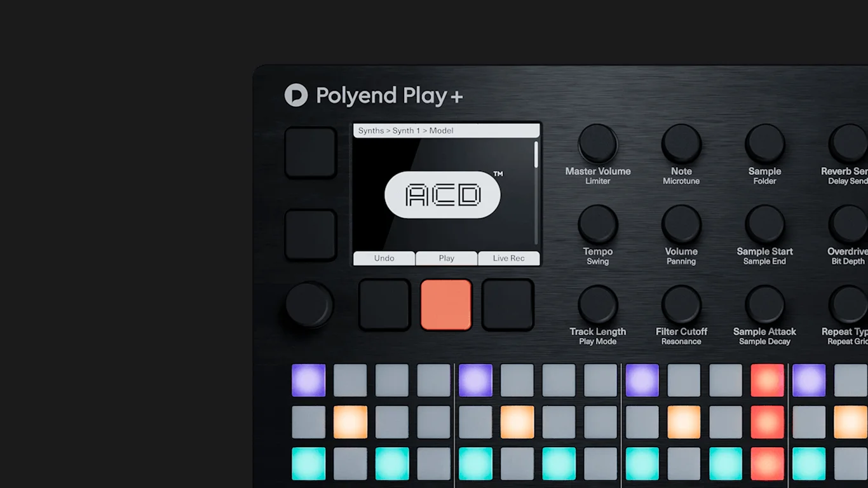This screenshot has width=868, height=488.
Task: Click the Swing label text
Action: (x=598, y=261)
